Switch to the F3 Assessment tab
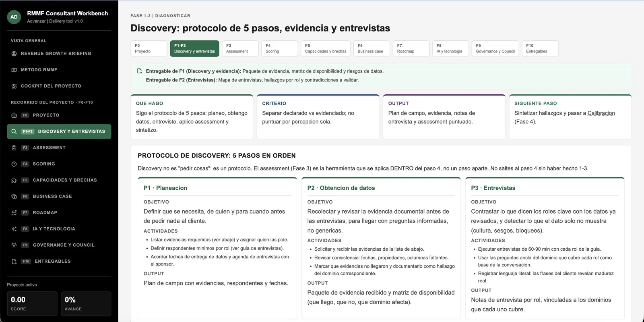This screenshot has width=644, height=322. [x=240, y=48]
